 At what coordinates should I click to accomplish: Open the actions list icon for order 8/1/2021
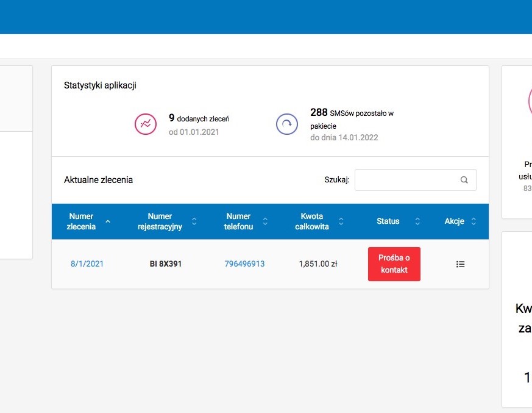(460, 264)
